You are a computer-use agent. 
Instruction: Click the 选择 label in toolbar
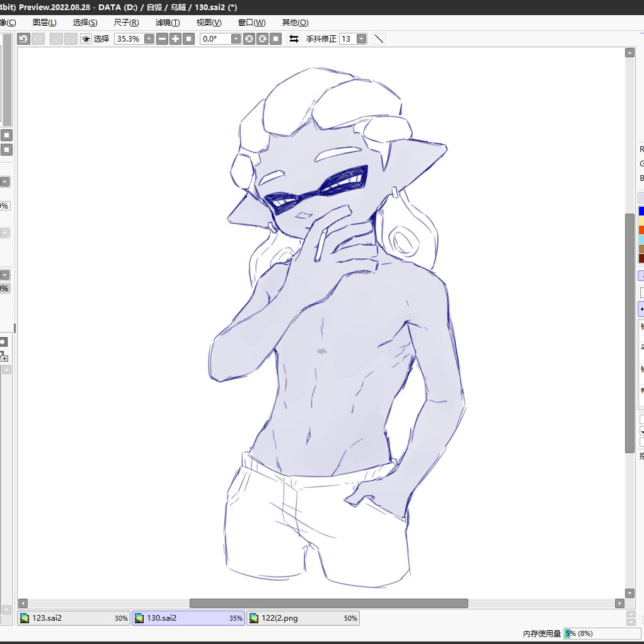[101, 38]
